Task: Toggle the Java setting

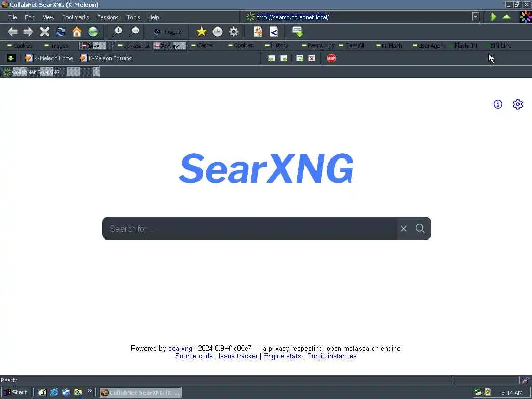Action: pos(97,46)
